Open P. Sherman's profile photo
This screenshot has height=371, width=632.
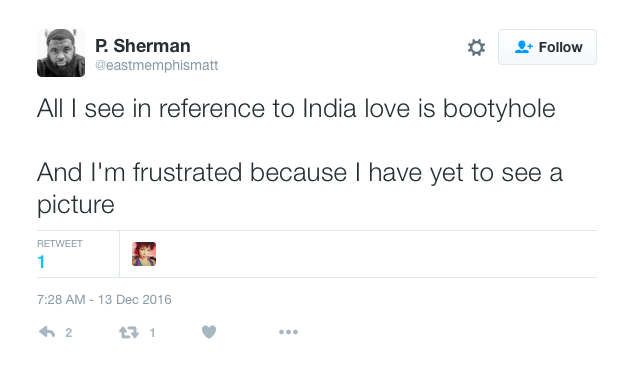[61, 53]
